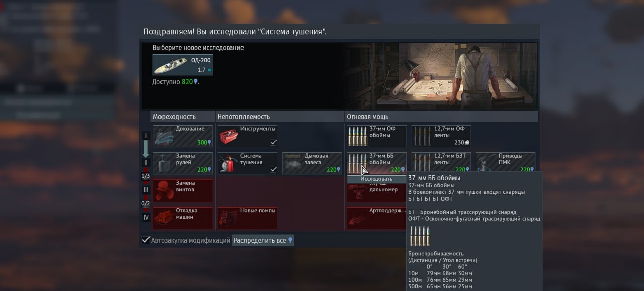644x291 pixels.
Task: Select the Приводы ПМК turret drives module
Action: (x=505, y=163)
